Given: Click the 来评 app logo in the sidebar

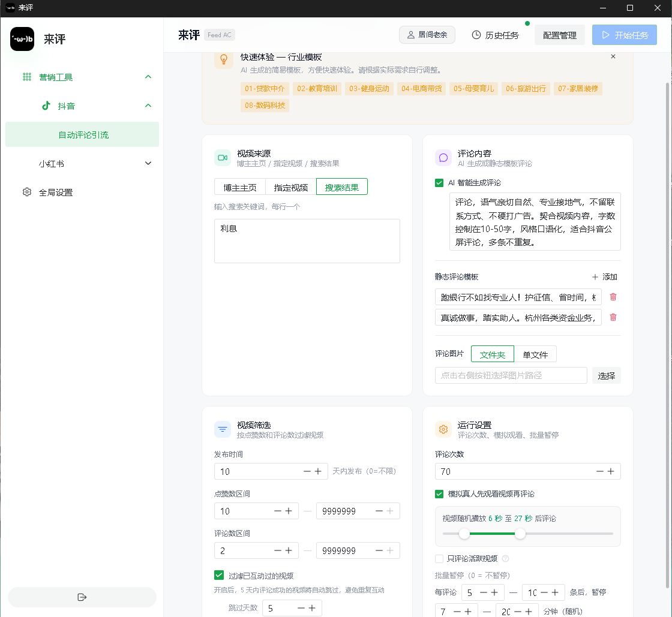Looking at the screenshot, I should [22, 39].
